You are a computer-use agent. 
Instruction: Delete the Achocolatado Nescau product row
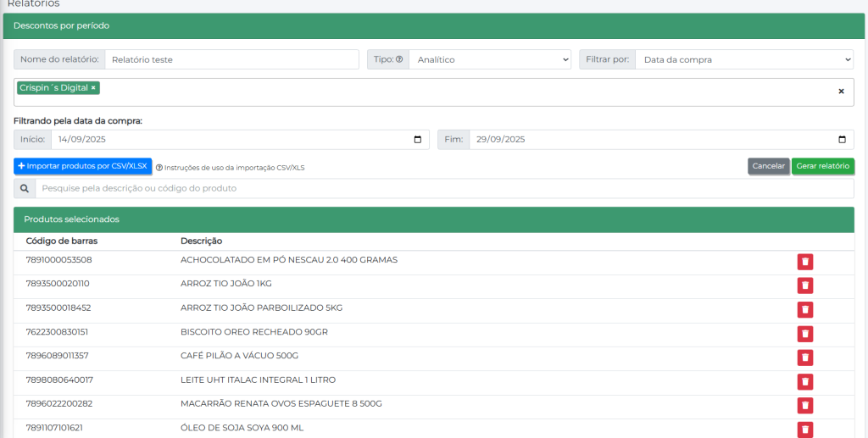click(x=804, y=262)
